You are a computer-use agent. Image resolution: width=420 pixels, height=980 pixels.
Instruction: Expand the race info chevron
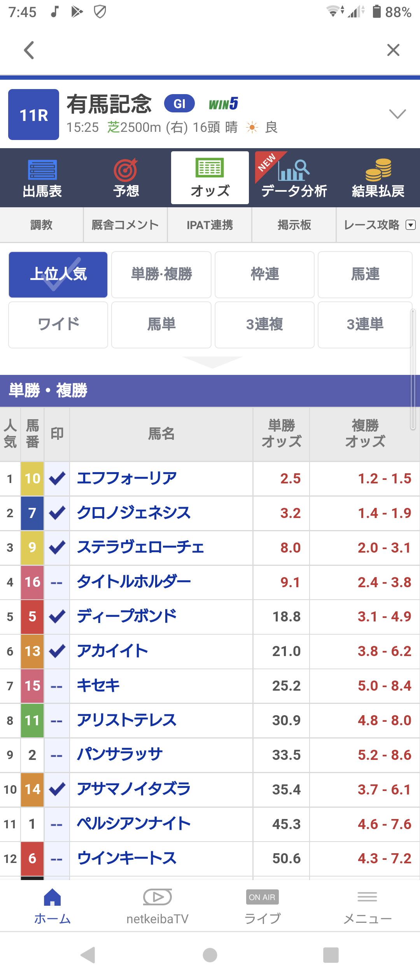coord(397,114)
